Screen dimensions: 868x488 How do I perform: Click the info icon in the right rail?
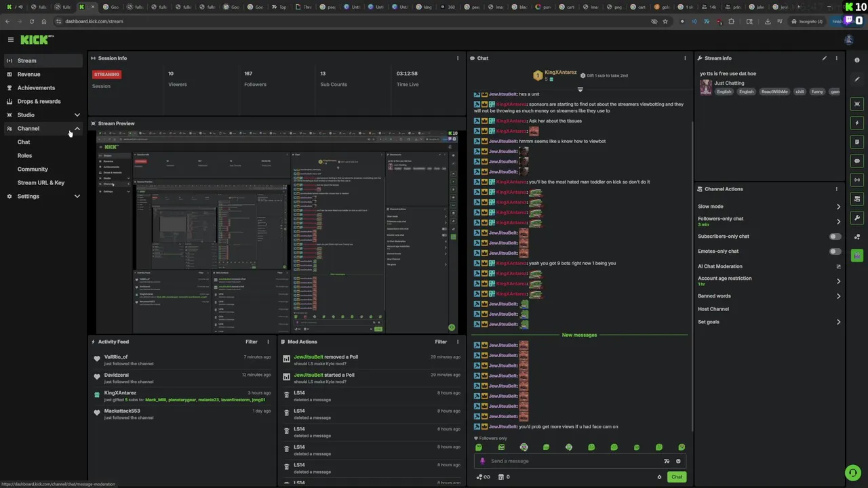point(857,60)
